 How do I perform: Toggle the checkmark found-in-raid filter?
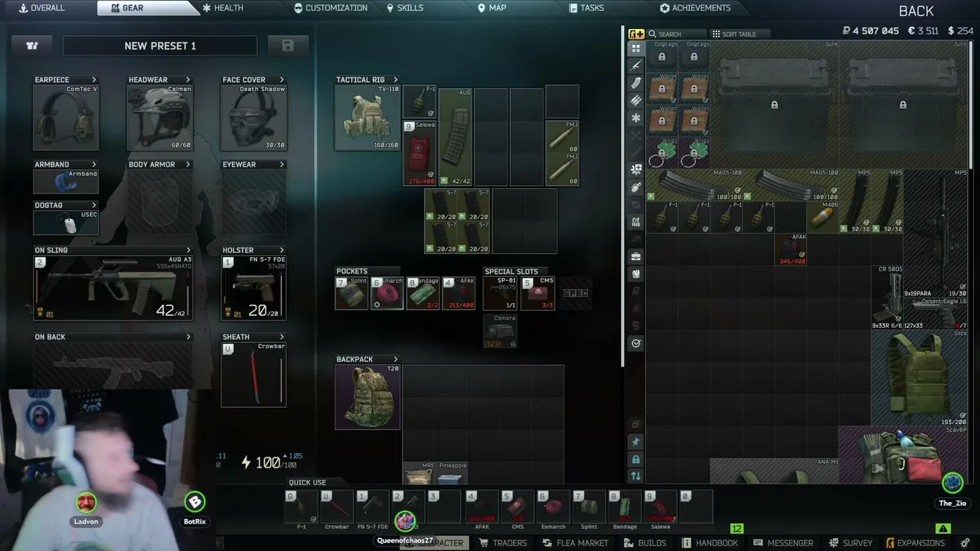[x=636, y=344]
